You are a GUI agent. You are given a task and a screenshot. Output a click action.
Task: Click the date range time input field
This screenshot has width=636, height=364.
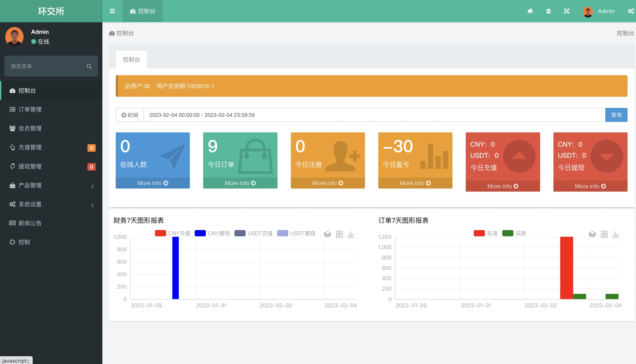[374, 115]
